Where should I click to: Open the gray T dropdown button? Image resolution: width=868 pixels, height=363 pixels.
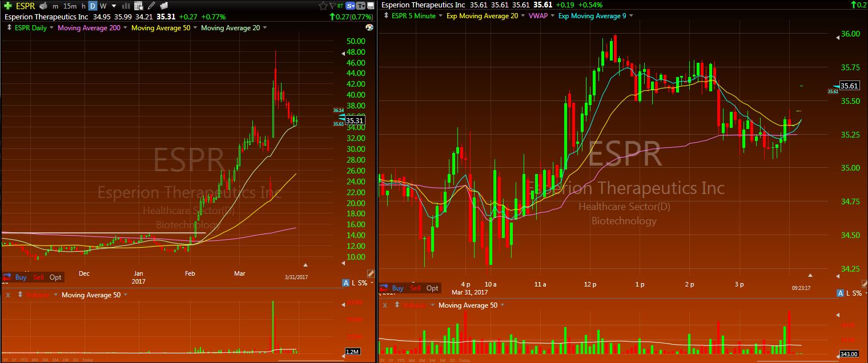click(361, 6)
